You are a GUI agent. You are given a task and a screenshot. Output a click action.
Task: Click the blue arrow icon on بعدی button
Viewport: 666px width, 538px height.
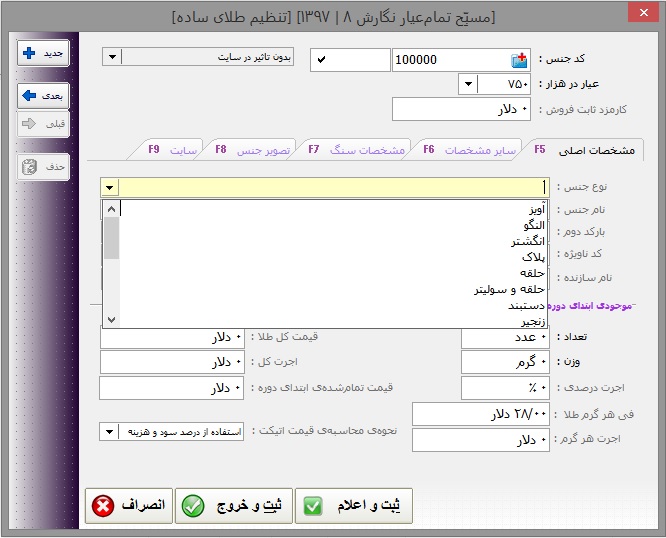[x=29, y=96]
